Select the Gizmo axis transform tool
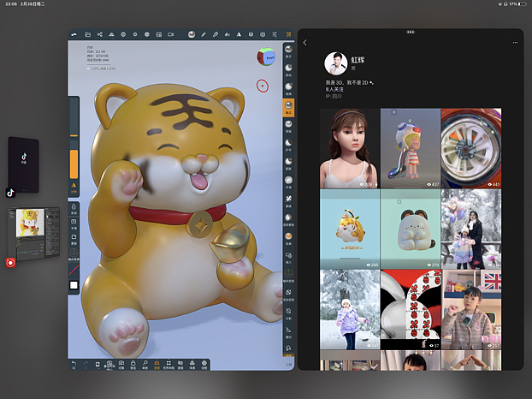 [x=288, y=276]
